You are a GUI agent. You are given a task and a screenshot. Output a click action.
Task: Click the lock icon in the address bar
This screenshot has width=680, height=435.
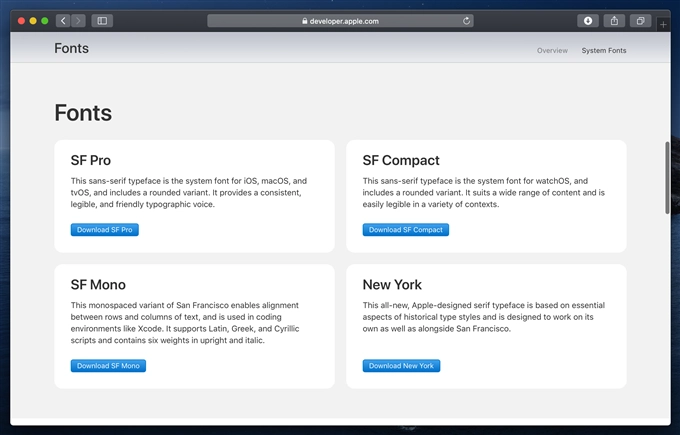pyautogui.click(x=304, y=21)
